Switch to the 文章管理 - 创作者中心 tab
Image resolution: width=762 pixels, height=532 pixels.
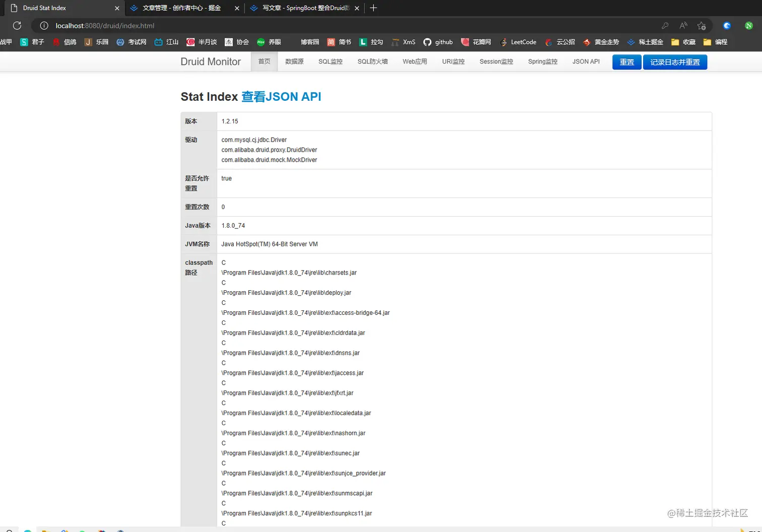[181, 8]
